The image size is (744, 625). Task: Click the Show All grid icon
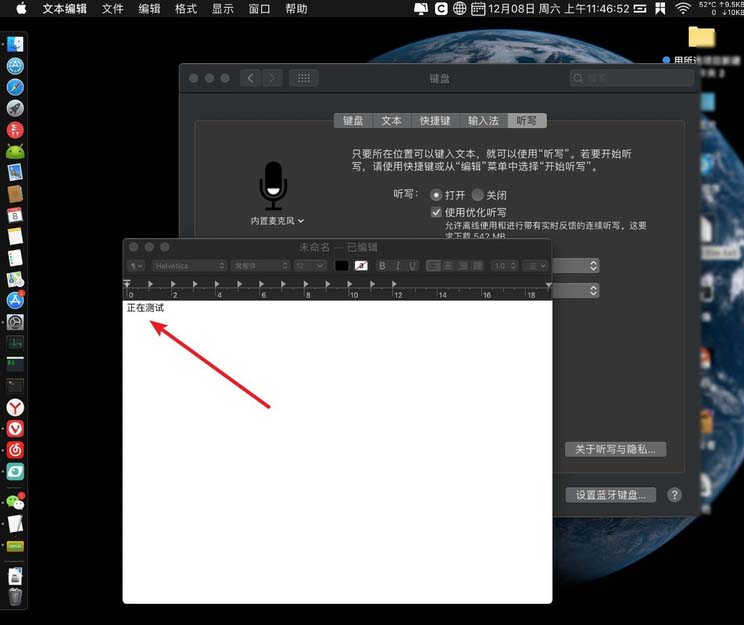(x=304, y=78)
